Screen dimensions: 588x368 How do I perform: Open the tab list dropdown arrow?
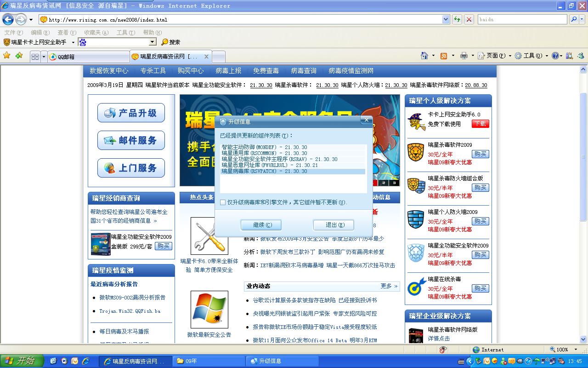[44, 57]
